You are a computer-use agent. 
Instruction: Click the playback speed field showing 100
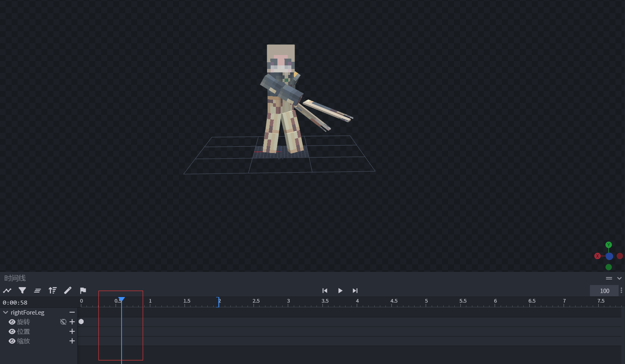point(604,291)
